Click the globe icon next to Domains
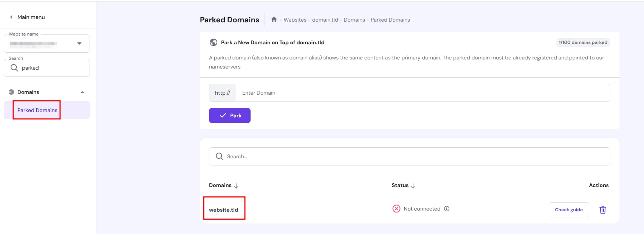644x234 pixels. click(x=11, y=92)
